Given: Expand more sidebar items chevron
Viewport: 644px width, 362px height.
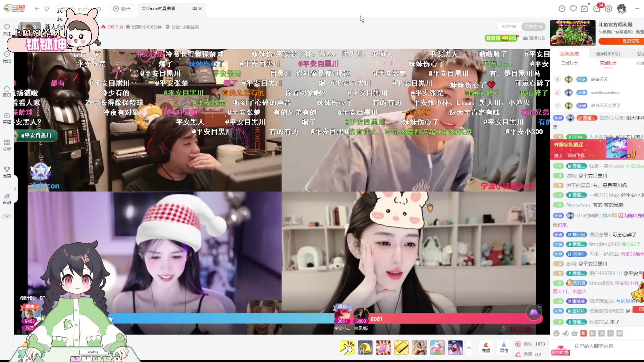Looking at the screenshot, I should 7,216.
